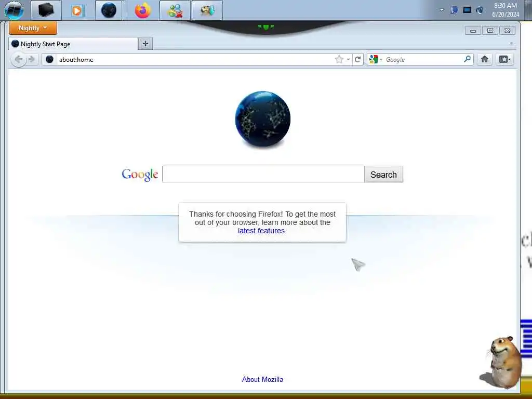The width and height of the screenshot is (532, 399).
Task: Go to the home page via Home icon
Action: 485,59
